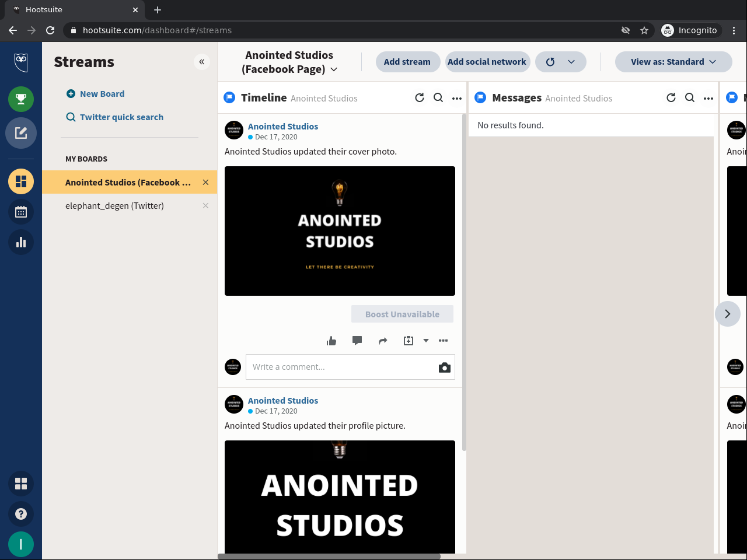This screenshot has height=560, width=747.
Task: Open the Chrome menu
Action: point(734,30)
